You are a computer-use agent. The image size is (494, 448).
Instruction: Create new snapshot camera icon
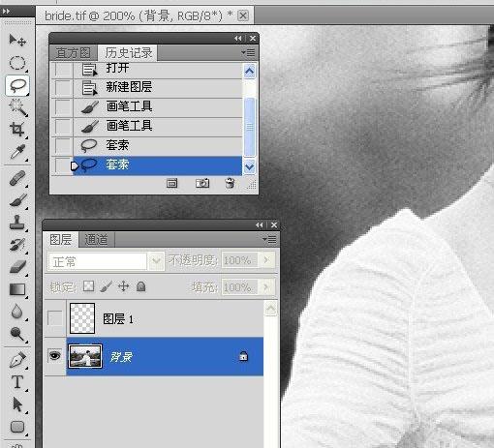[202, 183]
